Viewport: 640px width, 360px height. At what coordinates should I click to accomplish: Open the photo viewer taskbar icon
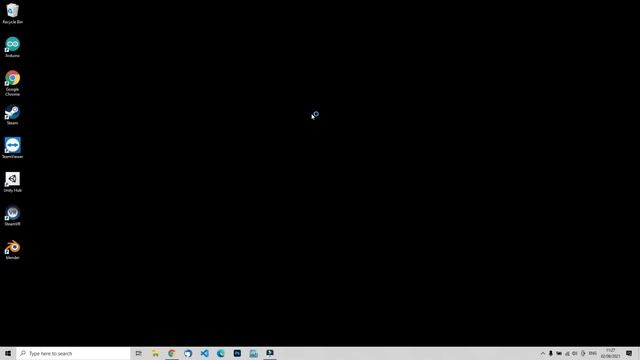tap(253, 353)
